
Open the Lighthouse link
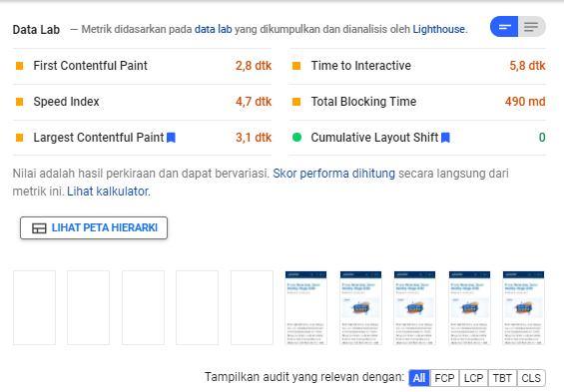click(x=439, y=29)
